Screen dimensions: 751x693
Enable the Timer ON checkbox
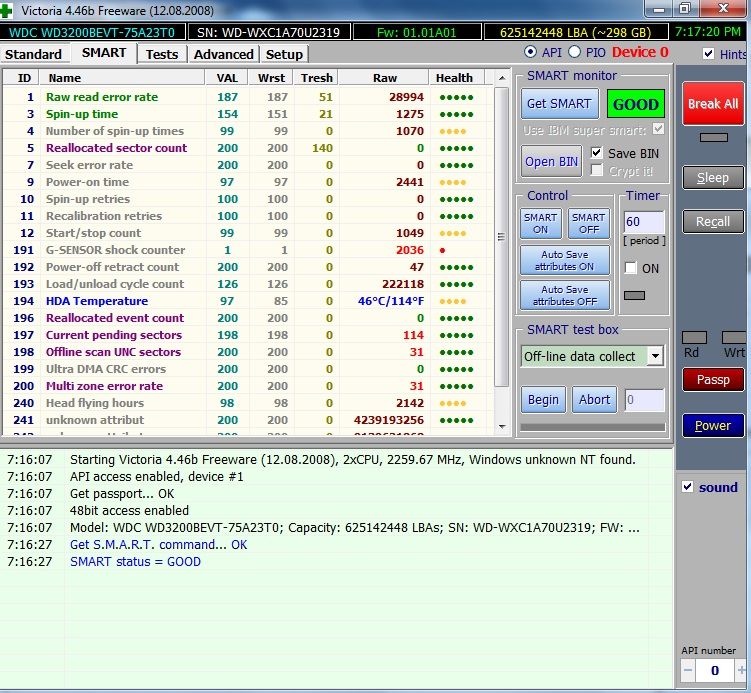(630, 268)
